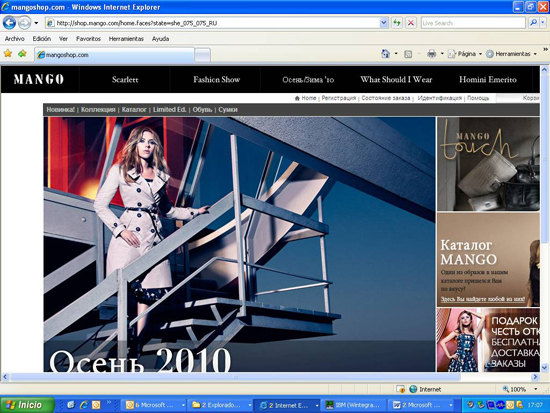Open the Обувь category
550x413 pixels.
[202, 110]
